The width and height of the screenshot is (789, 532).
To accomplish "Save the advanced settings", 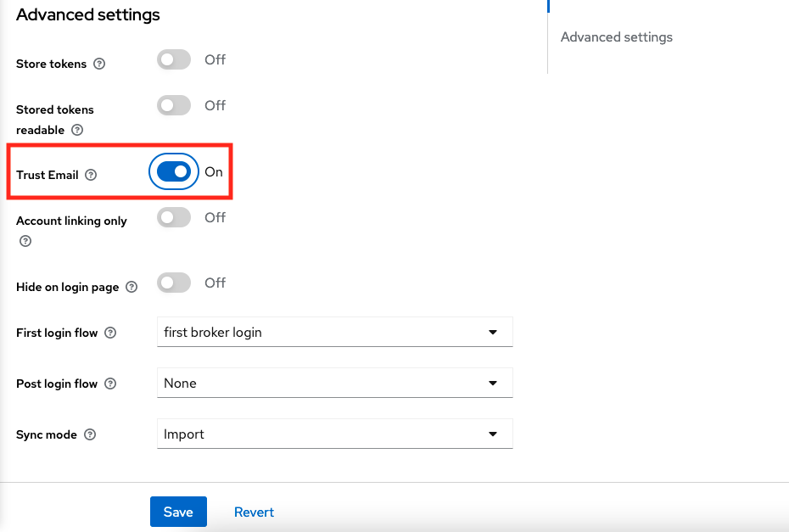I will (178, 512).
